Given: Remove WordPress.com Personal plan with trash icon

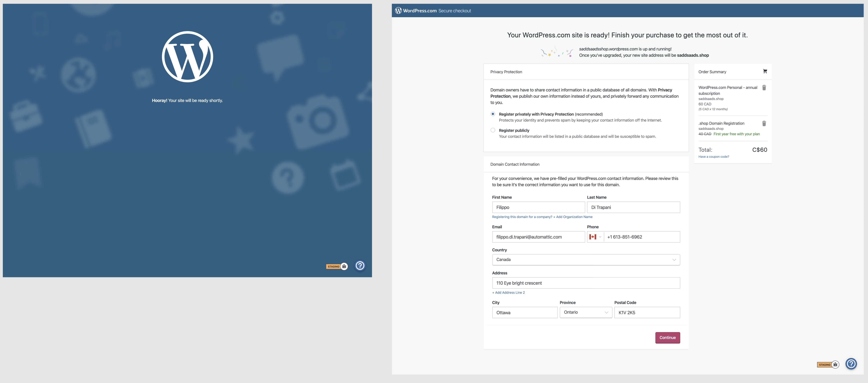Looking at the screenshot, I should 764,88.
